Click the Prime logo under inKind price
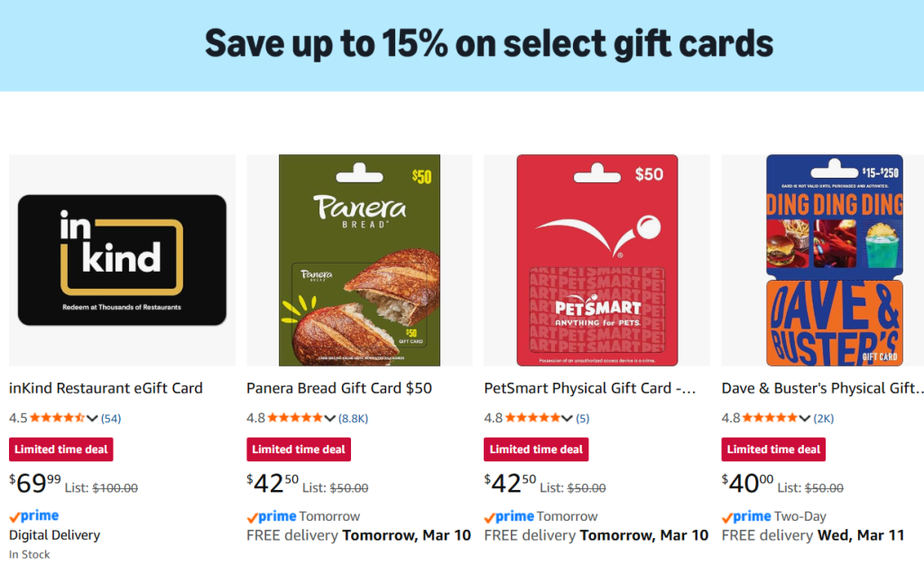The height and width of the screenshot is (565, 924). (x=34, y=516)
